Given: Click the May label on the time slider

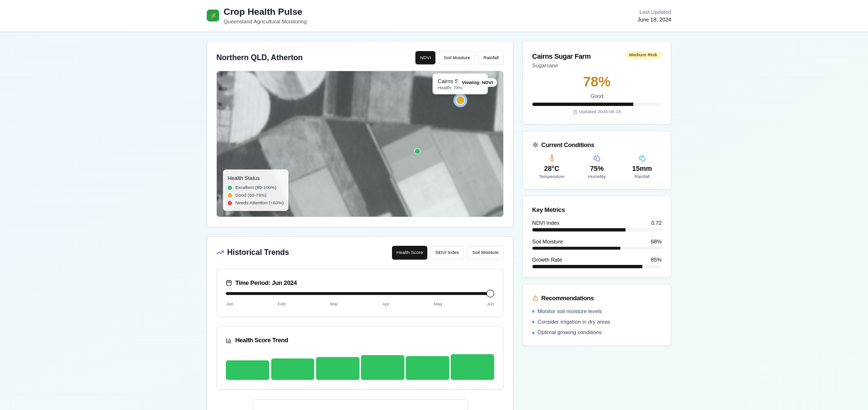Looking at the screenshot, I should 438,304.
